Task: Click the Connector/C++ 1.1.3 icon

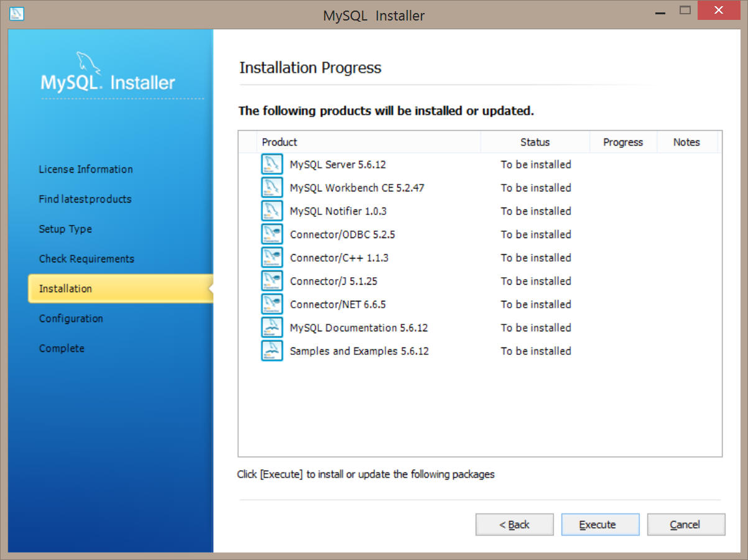Action: tap(272, 258)
